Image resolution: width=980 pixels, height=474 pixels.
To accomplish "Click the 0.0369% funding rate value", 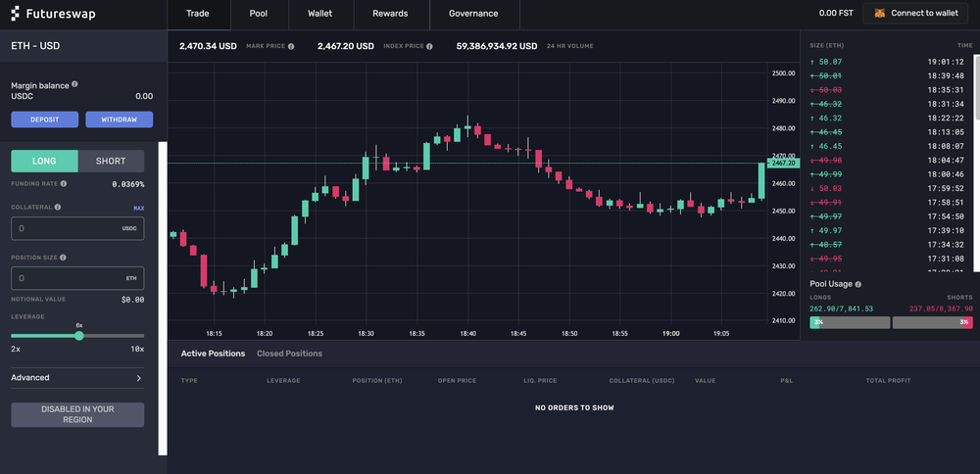I will (128, 184).
